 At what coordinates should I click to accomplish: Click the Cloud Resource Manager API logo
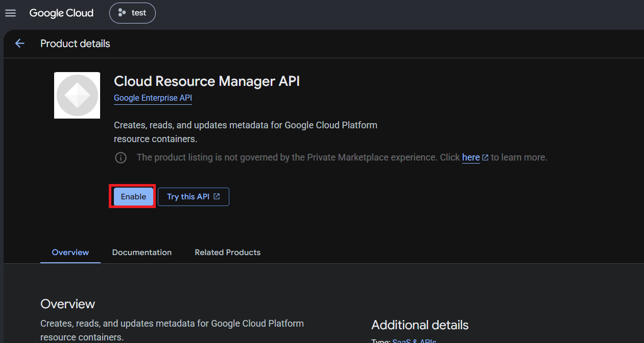77,96
